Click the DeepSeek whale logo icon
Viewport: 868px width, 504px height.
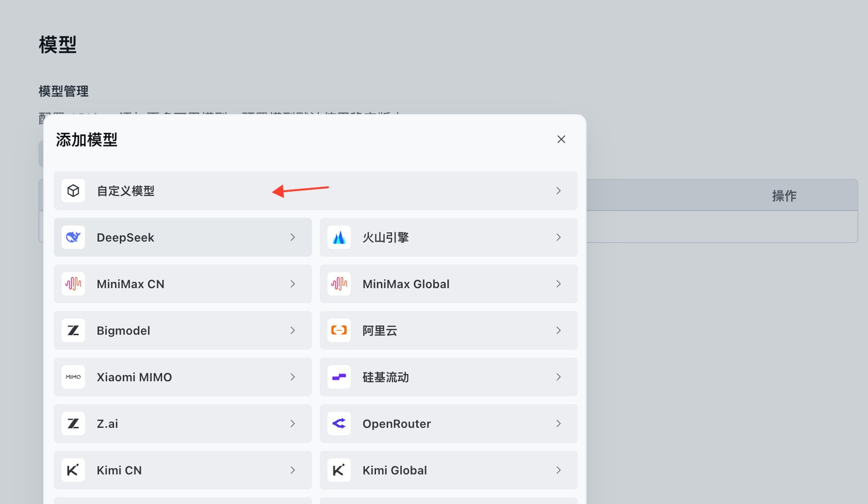[x=73, y=237]
